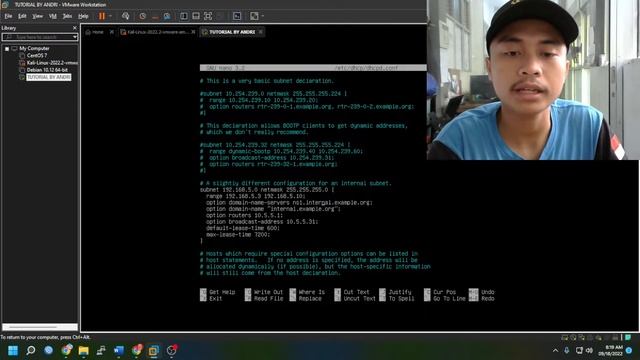The image size is (640, 360).
Task: Select CentOS 7 virtual machine
Action: pyautogui.click(x=37, y=56)
